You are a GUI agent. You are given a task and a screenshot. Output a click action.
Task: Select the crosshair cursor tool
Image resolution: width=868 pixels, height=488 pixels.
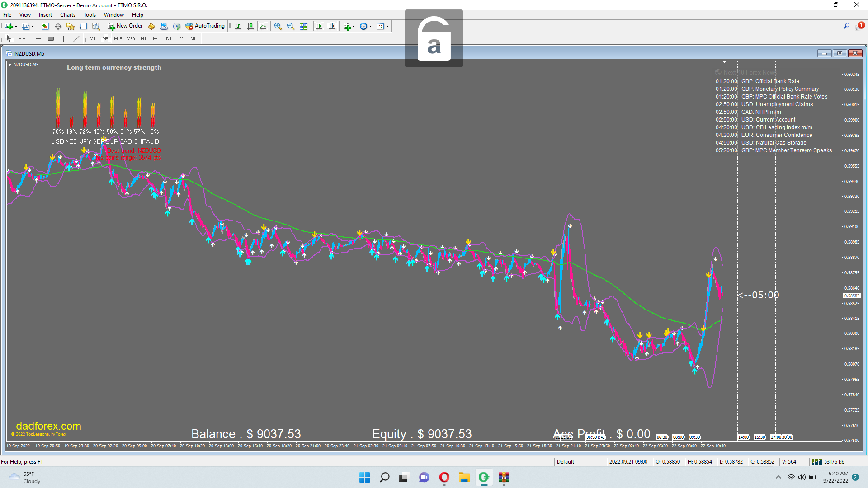tap(22, 39)
